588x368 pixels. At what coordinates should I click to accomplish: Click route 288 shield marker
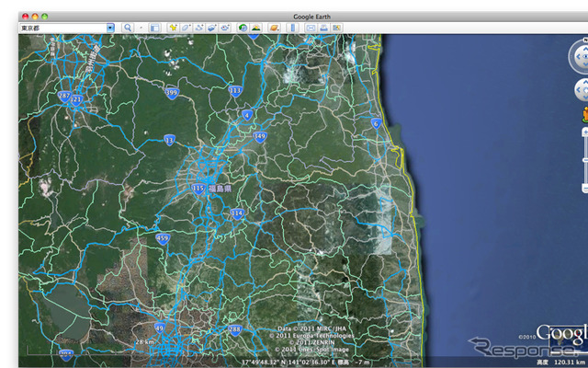[235, 329]
